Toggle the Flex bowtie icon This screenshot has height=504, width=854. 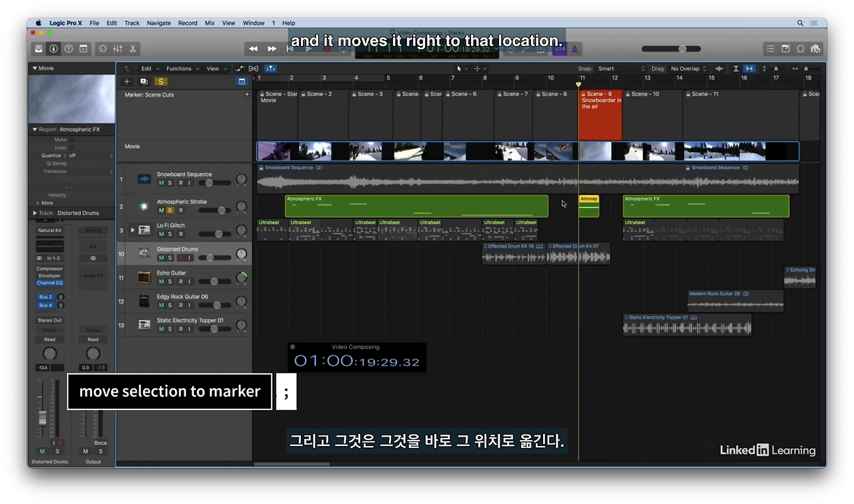[254, 69]
